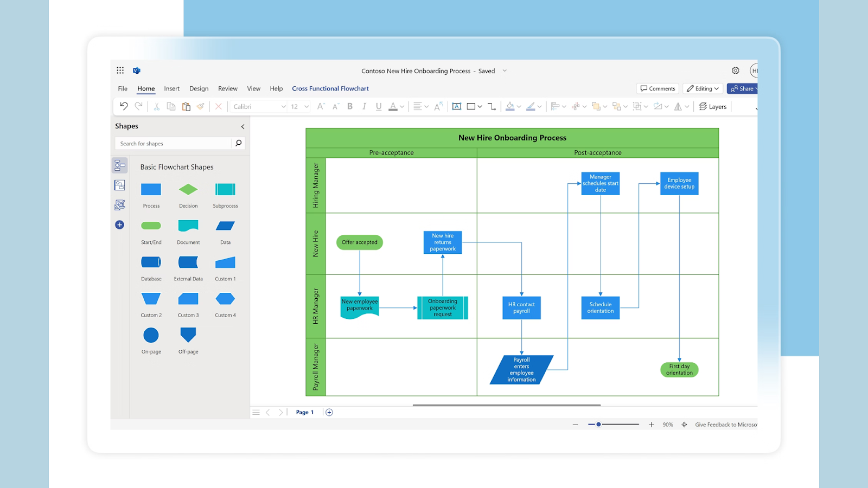Select the Text Box tool
868x488 pixels.
(457, 106)
